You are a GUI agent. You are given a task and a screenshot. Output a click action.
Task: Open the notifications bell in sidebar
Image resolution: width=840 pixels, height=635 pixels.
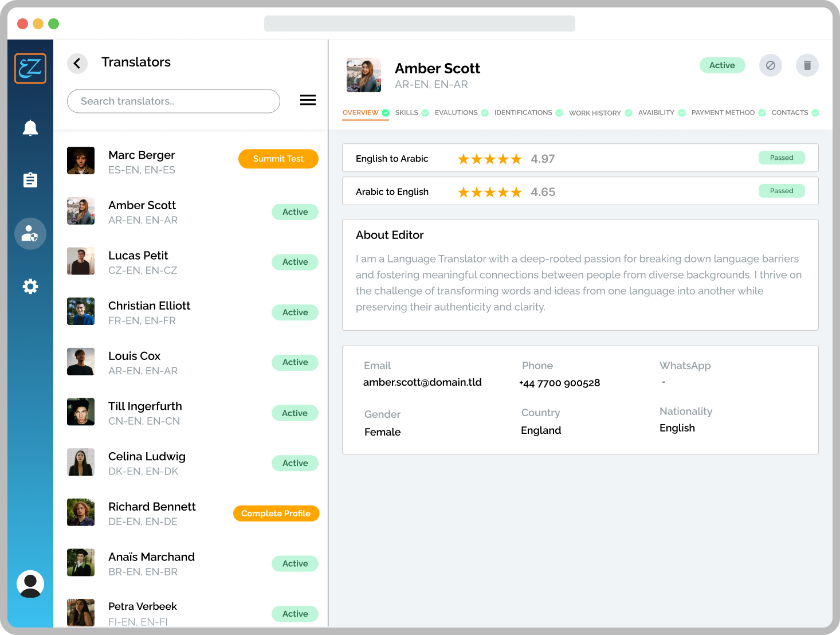[30, 128]
